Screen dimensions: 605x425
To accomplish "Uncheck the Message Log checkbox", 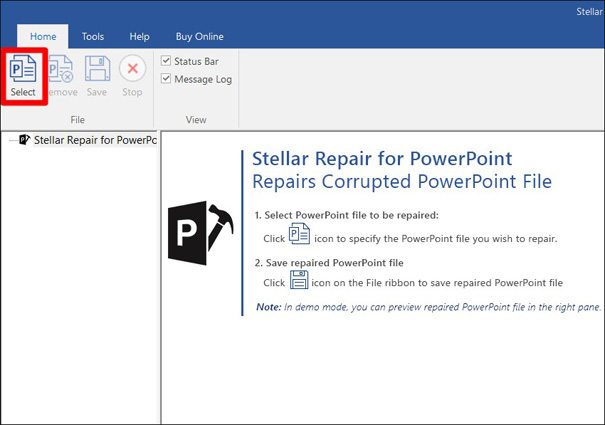I will click(166, 79).
